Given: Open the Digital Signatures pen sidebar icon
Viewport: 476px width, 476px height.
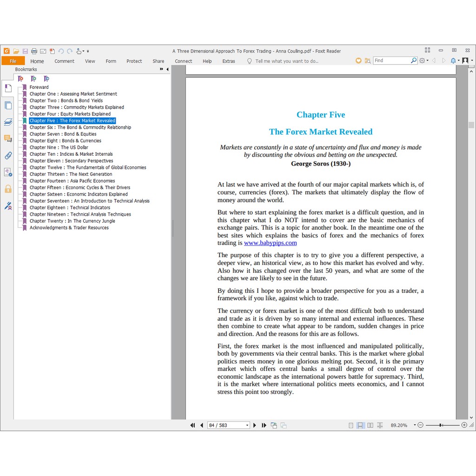Looking at the screenshot, I should 8,206.
